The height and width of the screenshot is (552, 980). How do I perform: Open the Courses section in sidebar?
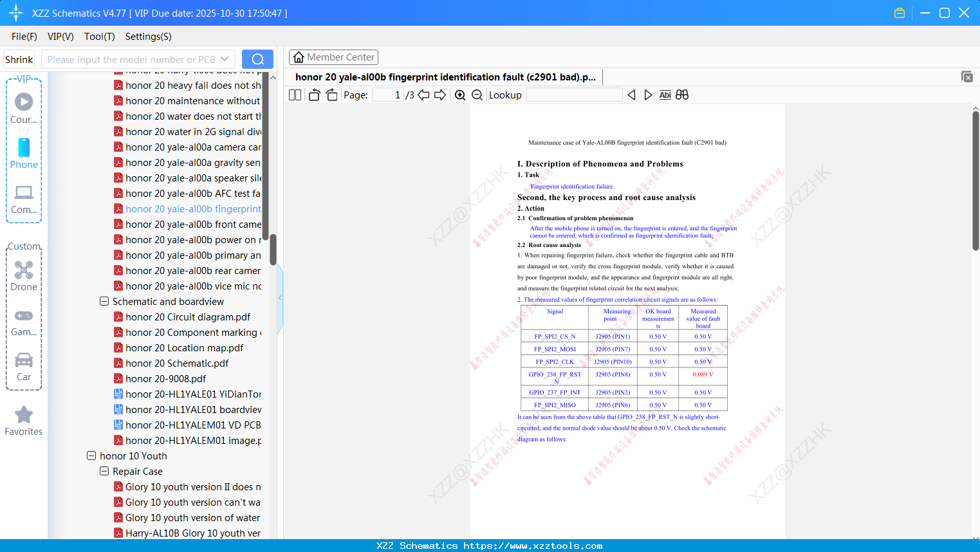point(24,108)
